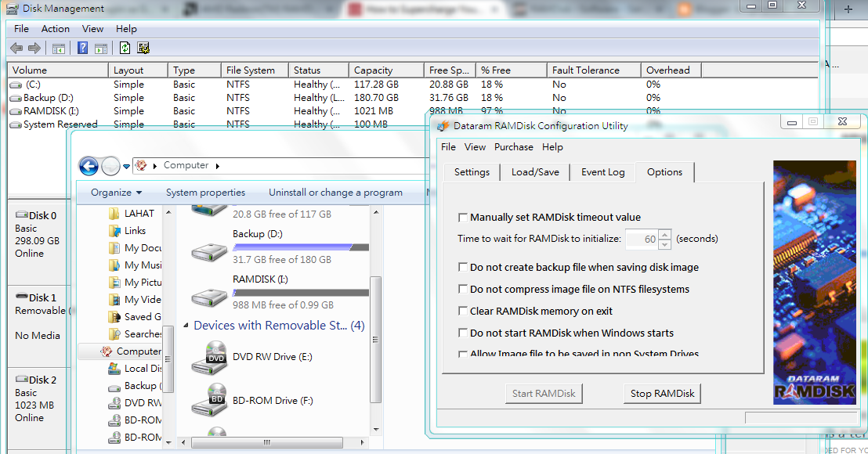Click the Saved Games folder icon
Viewport: 868px width, 454px height.
click(x=114, y=317)
